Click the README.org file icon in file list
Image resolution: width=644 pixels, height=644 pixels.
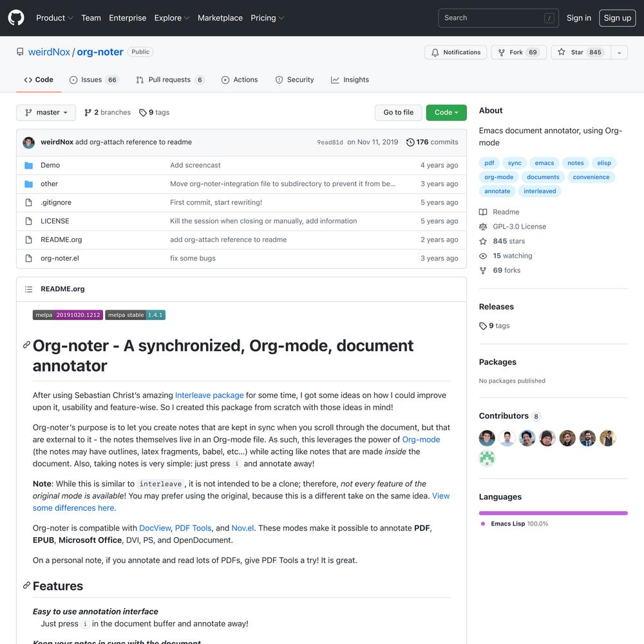coord(29,240)
